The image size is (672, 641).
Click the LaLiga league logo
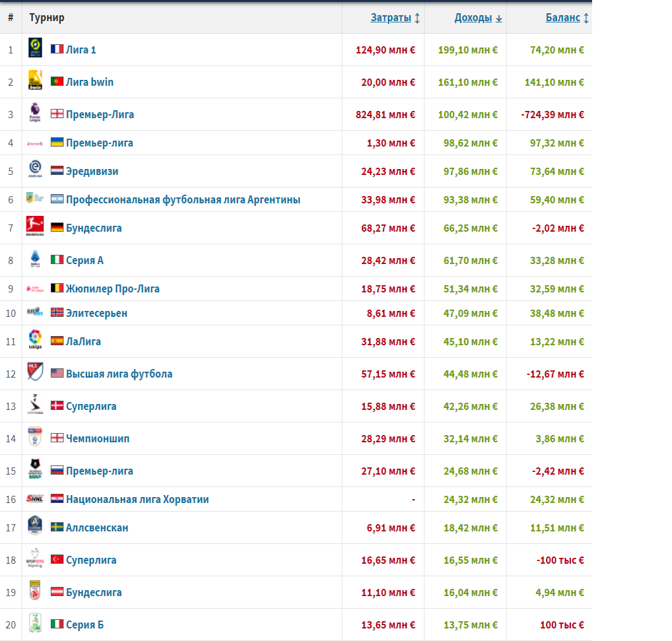click(x=35, y=339)
